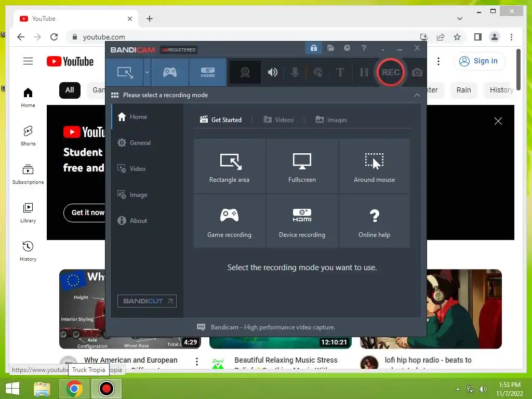
Task: Open Windows Start menu
Action: [x=12, y=389]
